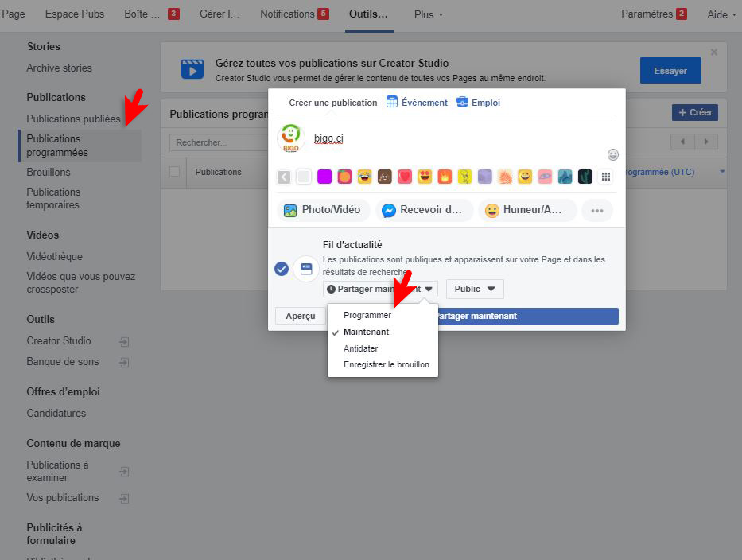Click the Créer button
This screenshot has height=560, width=742.
coord(694,113)
